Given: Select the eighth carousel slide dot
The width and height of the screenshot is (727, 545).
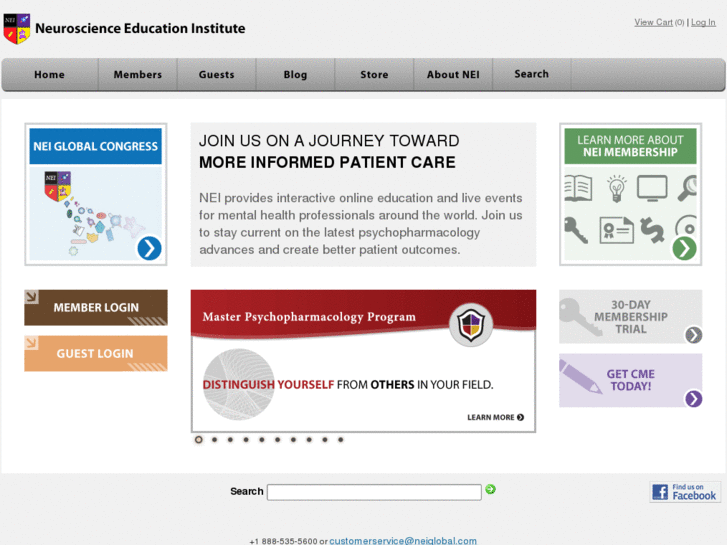Looking at the screenshot, I should click(x=309, y=439).
